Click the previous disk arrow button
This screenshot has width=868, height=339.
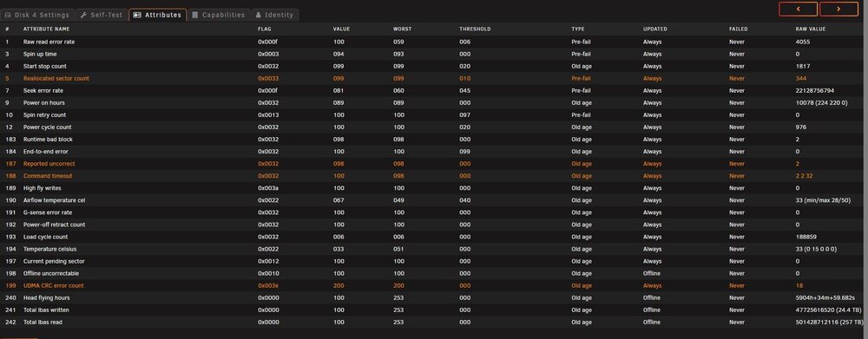799,9
